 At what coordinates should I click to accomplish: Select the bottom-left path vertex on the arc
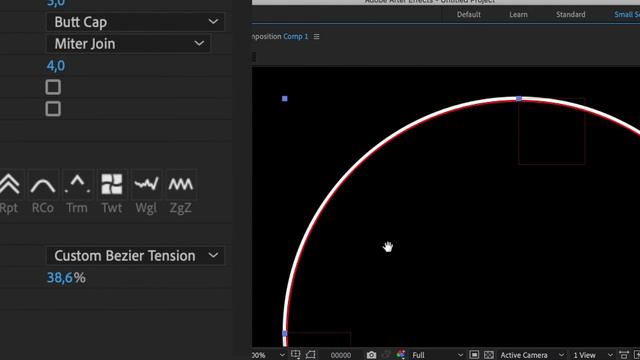click(285, 333)
